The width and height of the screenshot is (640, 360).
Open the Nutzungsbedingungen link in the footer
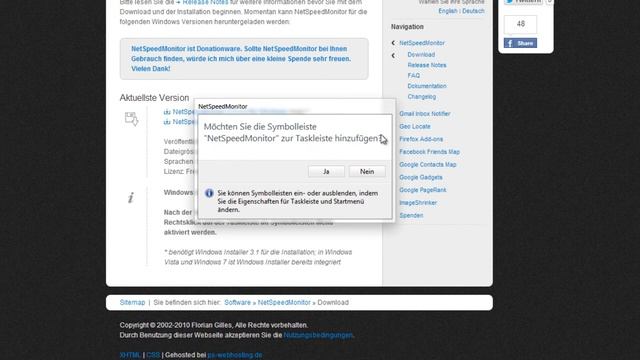pyautogui.click(x=318, y=335)
